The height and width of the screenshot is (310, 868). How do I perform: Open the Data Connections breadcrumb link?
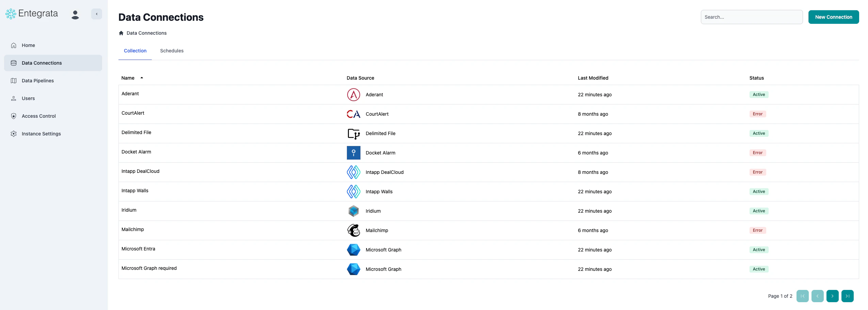pos(146,33)
